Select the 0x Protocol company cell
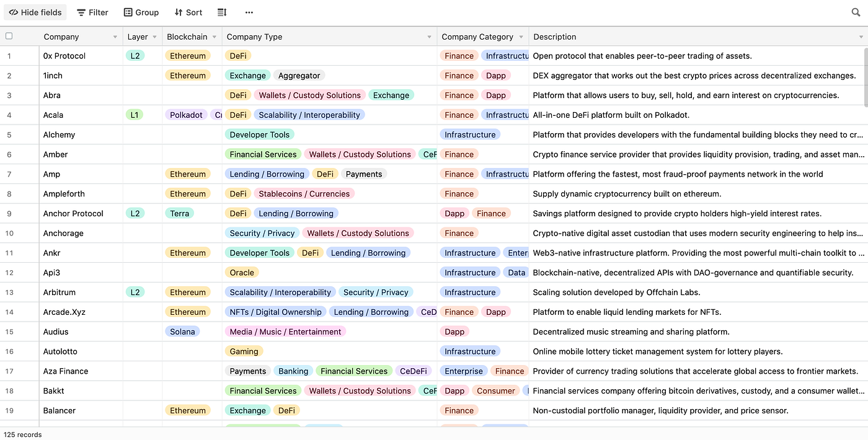Screen dimensions: 868x440 coord(81,56)
